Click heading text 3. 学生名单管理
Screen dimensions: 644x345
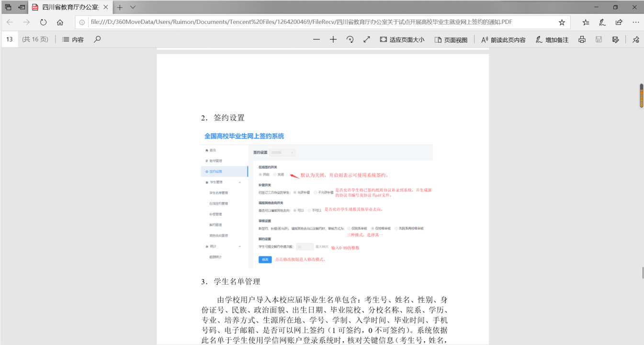(230, 281)
